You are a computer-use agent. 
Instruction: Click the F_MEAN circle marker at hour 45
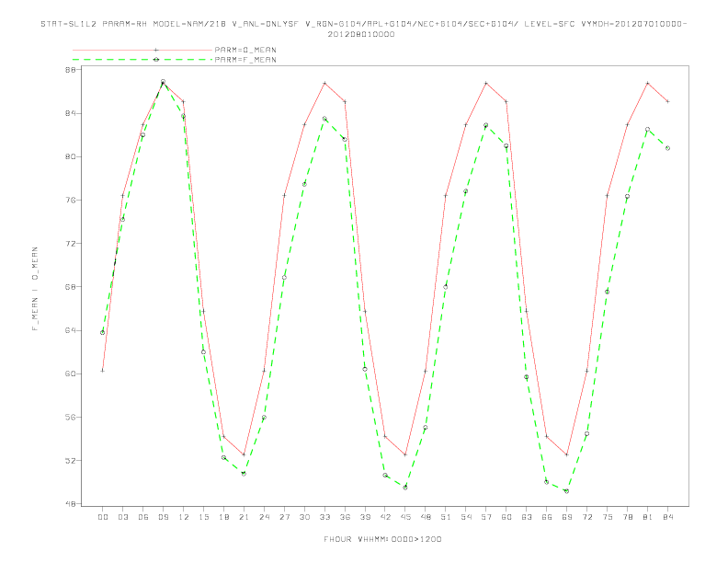405,488
